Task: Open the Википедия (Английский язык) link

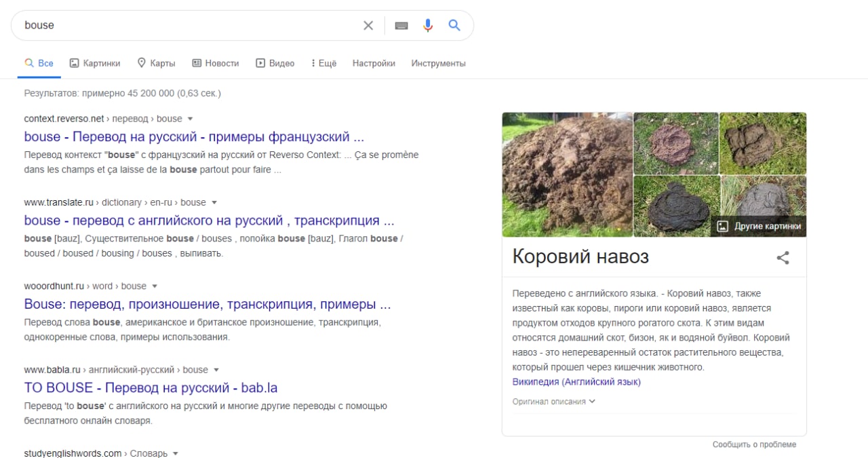Action: tap(576, 382)
